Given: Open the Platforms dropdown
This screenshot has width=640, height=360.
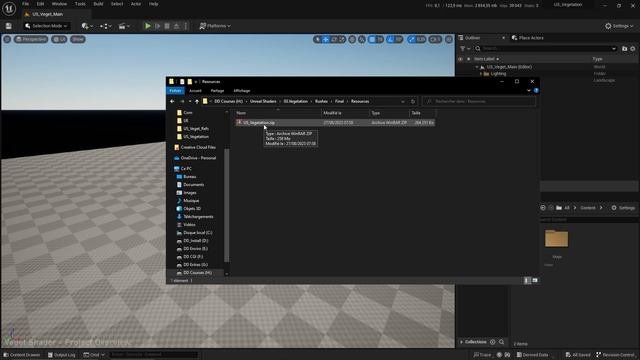Looking at the screenshot, I should (215, 26).
